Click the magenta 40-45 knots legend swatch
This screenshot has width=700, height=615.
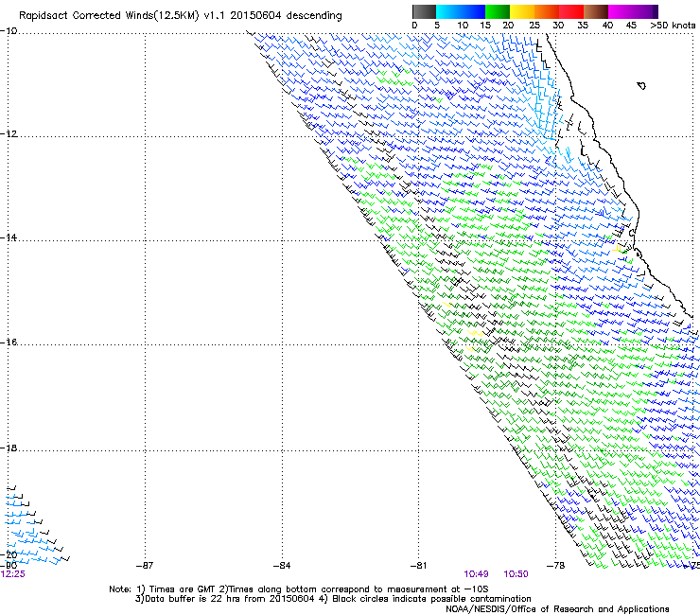(621, 11)
